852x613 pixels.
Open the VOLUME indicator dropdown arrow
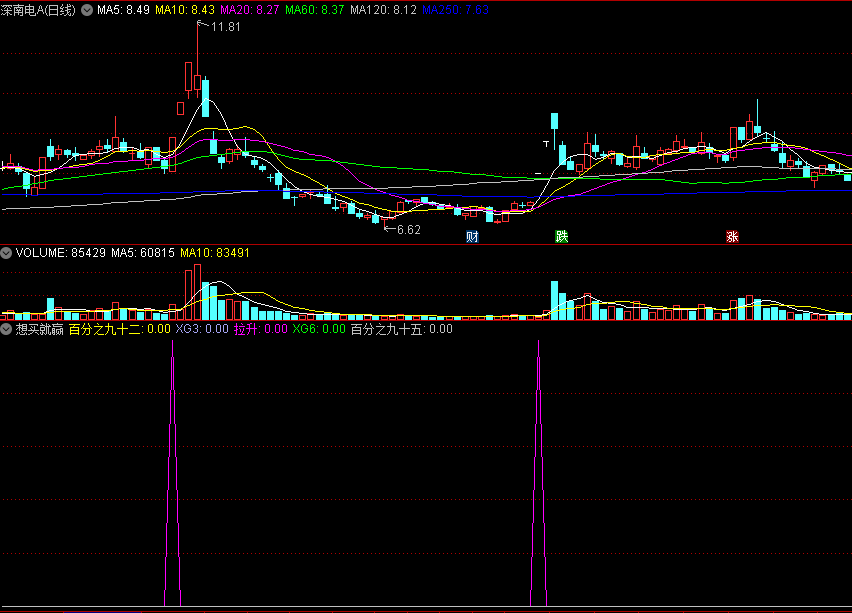(x=6, y=253)
